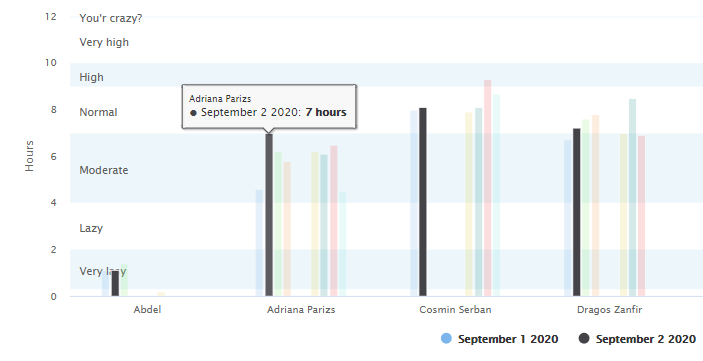Select Abdel's dark September 2 bar
Screen dimensions: 703x361
tap(115, 283)
